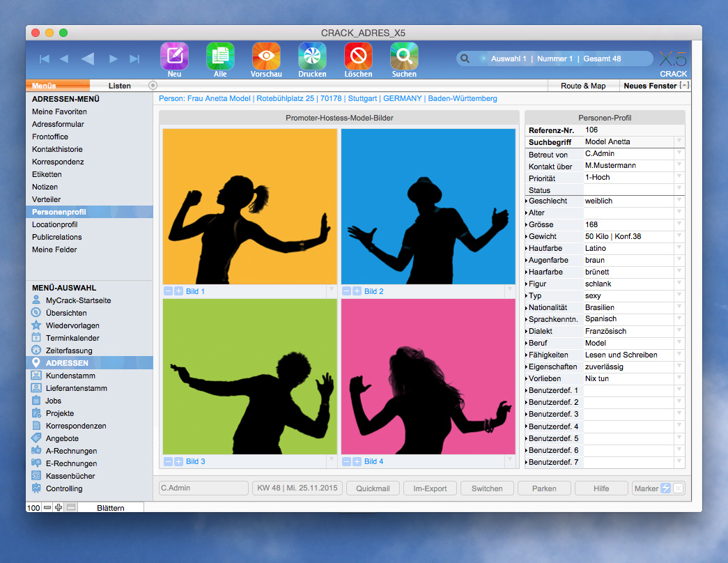This screenshot has height=563, width=728.
Task: Collapse Bild 1 with its minus toggle
Action: point(168,291)
